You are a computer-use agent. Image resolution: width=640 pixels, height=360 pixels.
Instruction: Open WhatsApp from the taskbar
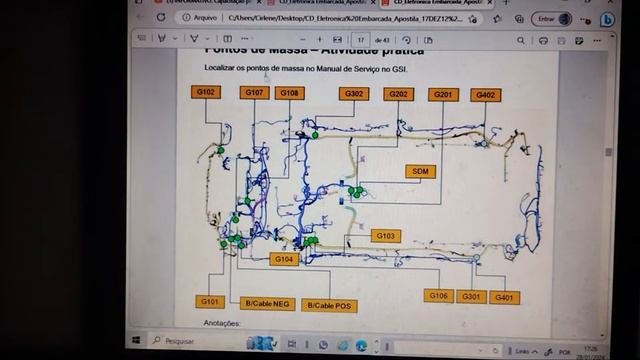tap(323, 345)
